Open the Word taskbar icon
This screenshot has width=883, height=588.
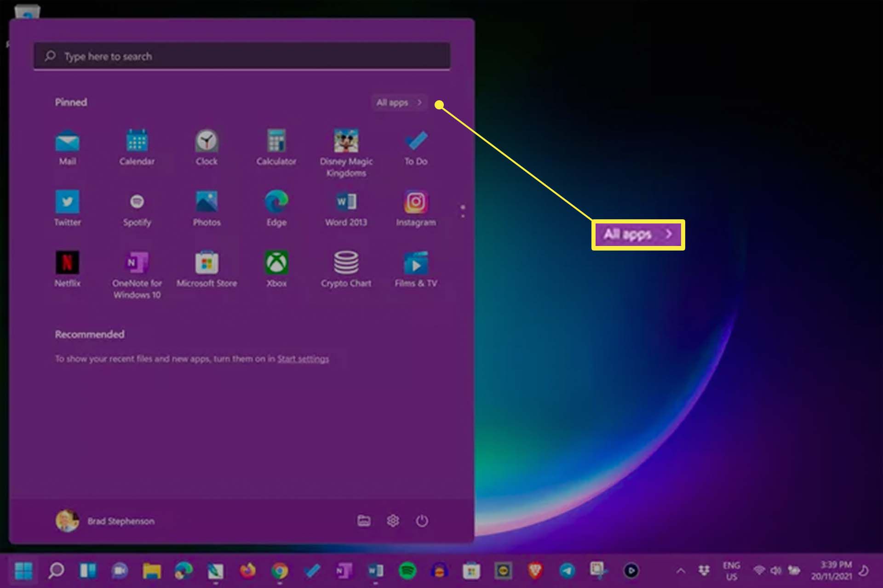click(375, 571)
